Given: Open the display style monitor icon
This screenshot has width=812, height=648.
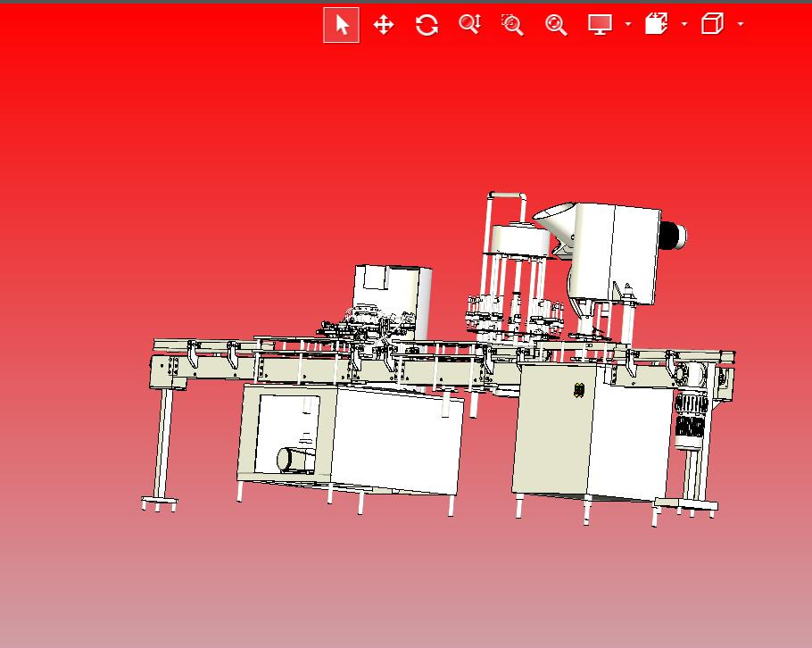Looking at the screenshot, I should click(601, 24).
